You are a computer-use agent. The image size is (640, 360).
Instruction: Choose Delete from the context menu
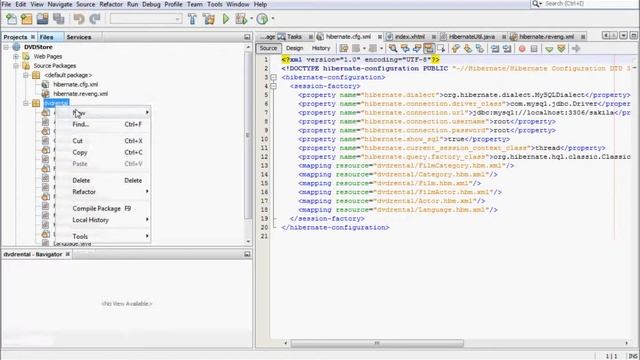pos(103,180)
